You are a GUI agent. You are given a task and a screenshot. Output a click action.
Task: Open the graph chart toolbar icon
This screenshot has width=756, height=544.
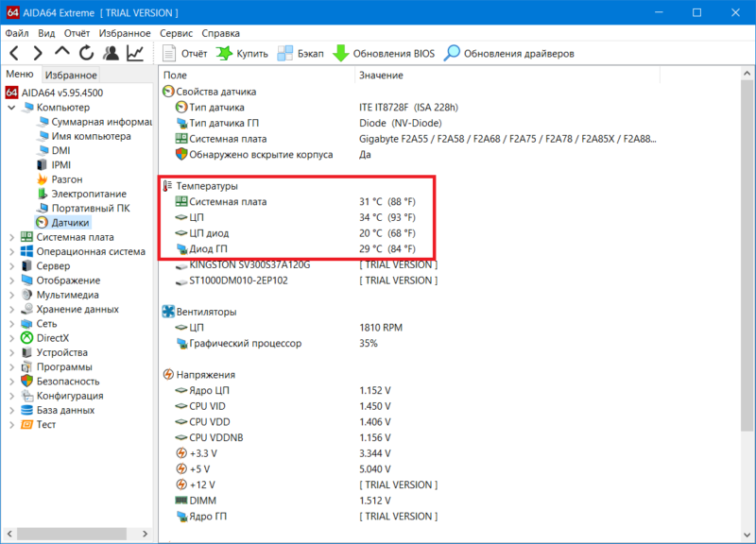[x=136, y=53]
